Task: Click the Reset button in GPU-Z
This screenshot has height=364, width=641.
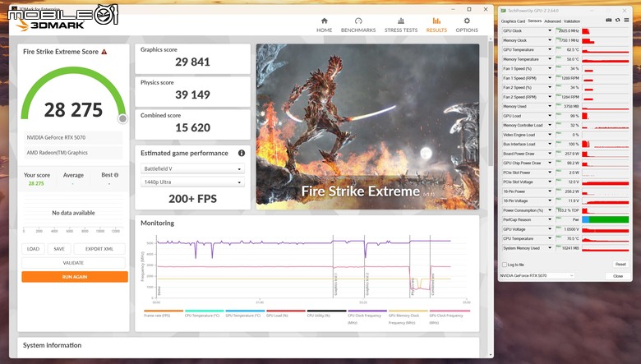Action: point(620,265)
